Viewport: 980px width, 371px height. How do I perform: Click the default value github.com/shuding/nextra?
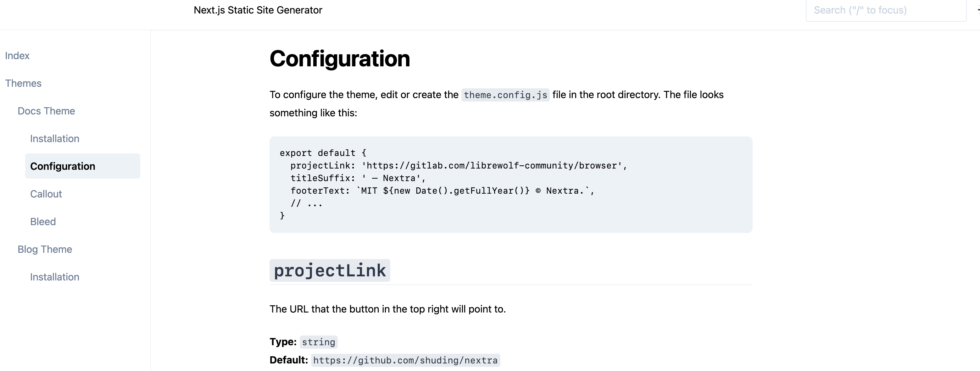(x=405, y=360)
